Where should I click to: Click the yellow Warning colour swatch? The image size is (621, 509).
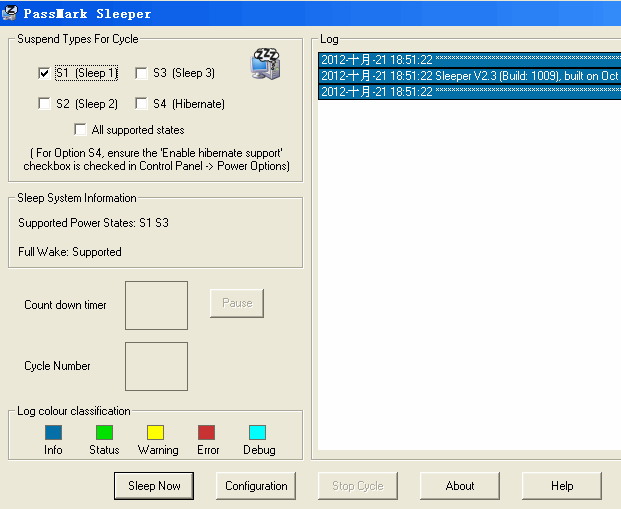(155, 432)
